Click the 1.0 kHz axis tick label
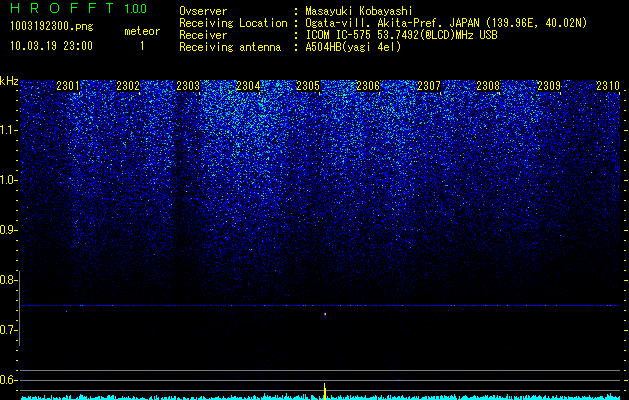Viewport: 629px width, 400px height. (8, 180)
